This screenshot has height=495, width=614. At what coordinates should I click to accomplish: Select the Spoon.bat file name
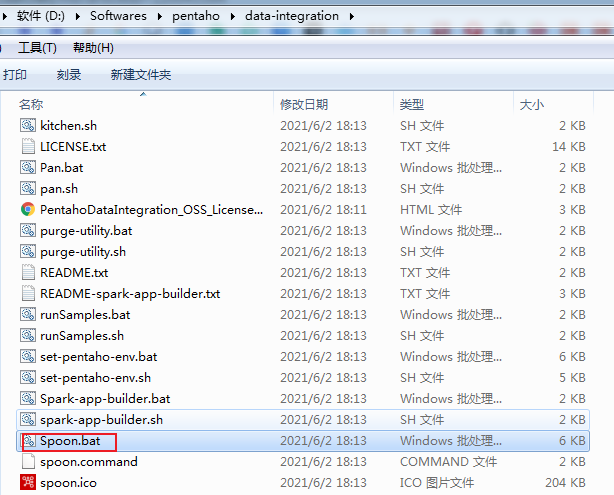pyautogui.click(x=70, y=441)
